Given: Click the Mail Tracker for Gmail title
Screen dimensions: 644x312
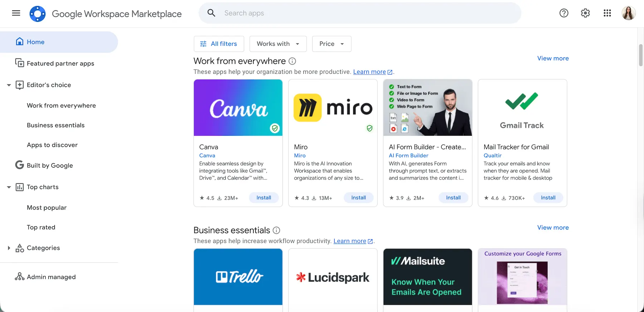Looking at the screenshot, I should coord(516,147).
